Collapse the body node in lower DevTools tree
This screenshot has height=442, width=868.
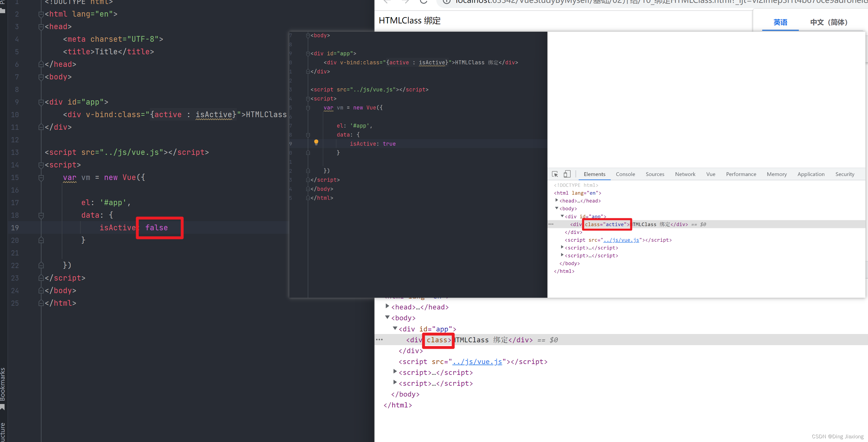click(x=387, y=317)
